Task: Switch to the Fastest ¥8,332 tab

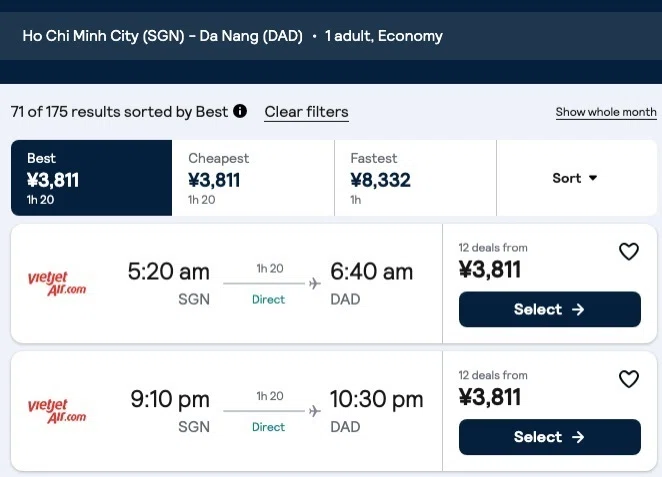Action: point(415,178)
